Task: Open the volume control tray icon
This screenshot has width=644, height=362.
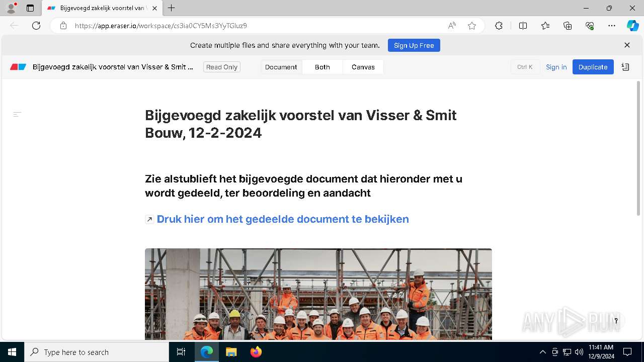Action: click(x=579, y=352)
